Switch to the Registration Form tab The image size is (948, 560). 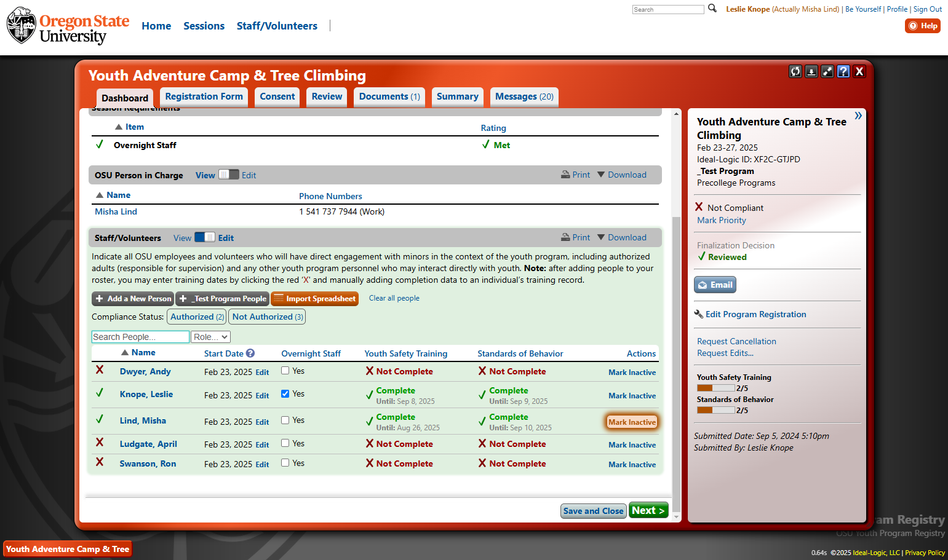(x=204, y=97)
